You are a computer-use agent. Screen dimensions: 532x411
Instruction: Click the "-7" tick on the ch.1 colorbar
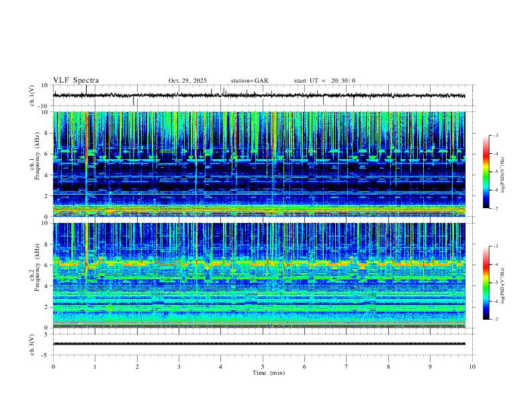pos(495,209)
